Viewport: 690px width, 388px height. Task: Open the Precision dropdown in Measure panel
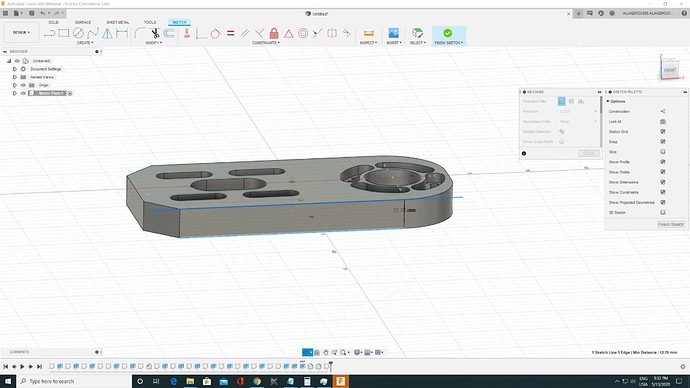point(578,111)
